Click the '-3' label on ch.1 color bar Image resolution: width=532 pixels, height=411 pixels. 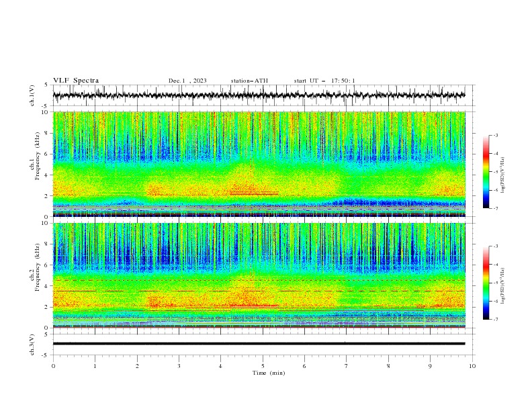496,135
